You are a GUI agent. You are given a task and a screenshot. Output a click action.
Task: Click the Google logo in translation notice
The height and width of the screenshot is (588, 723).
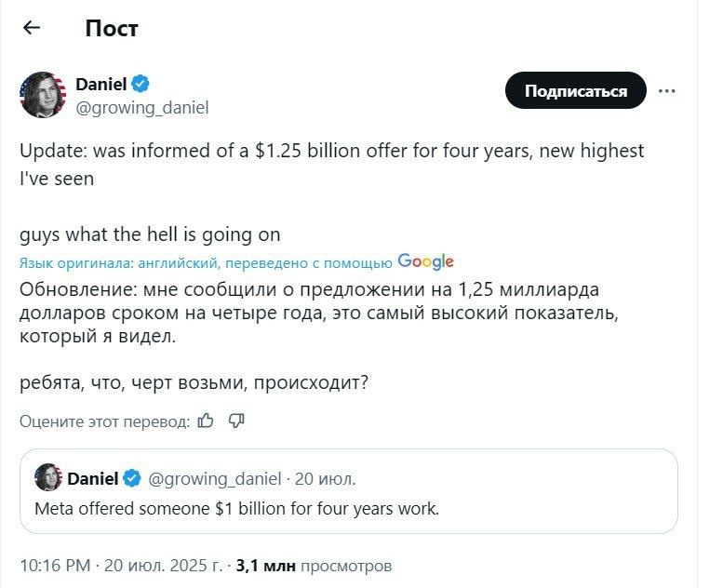[x=425, y=261]
